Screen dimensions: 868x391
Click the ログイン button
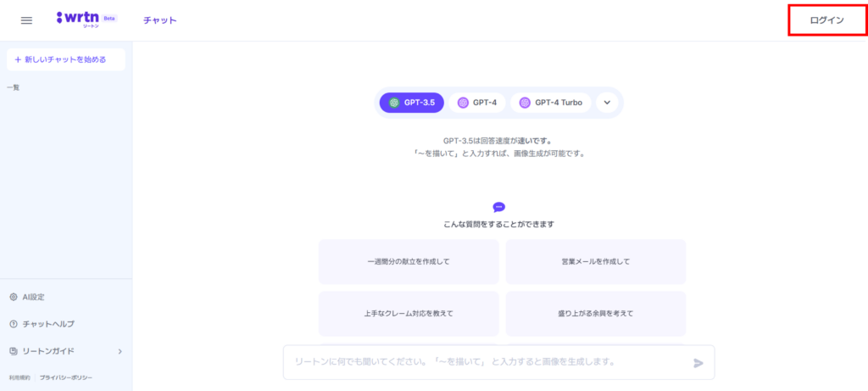(x=827, y=20)
